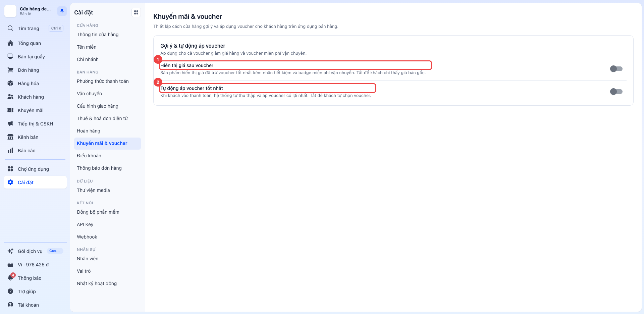Enable the Tự động áp voucher tốt nhất toggle
Screen dimensions: 644x314
[x=616, y=92]
